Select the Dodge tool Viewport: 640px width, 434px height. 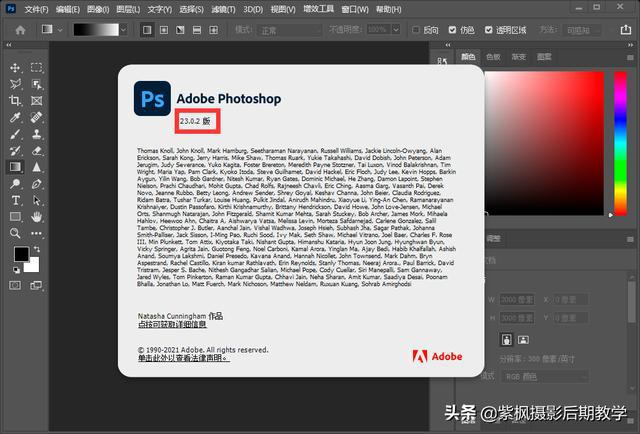pos(15,184)
